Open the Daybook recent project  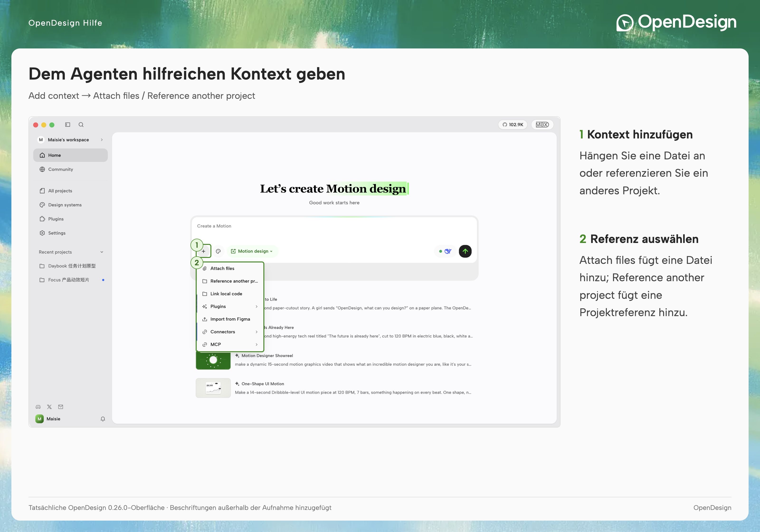coord(71,266)
